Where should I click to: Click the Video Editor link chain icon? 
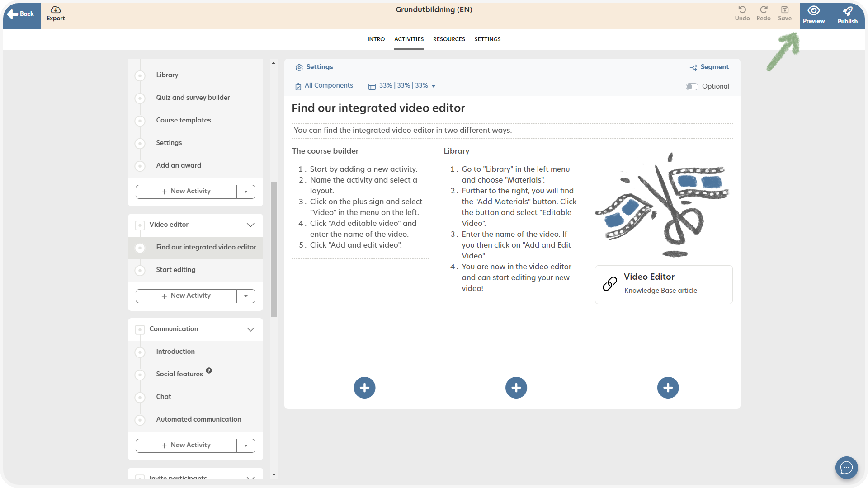(610, 284)
